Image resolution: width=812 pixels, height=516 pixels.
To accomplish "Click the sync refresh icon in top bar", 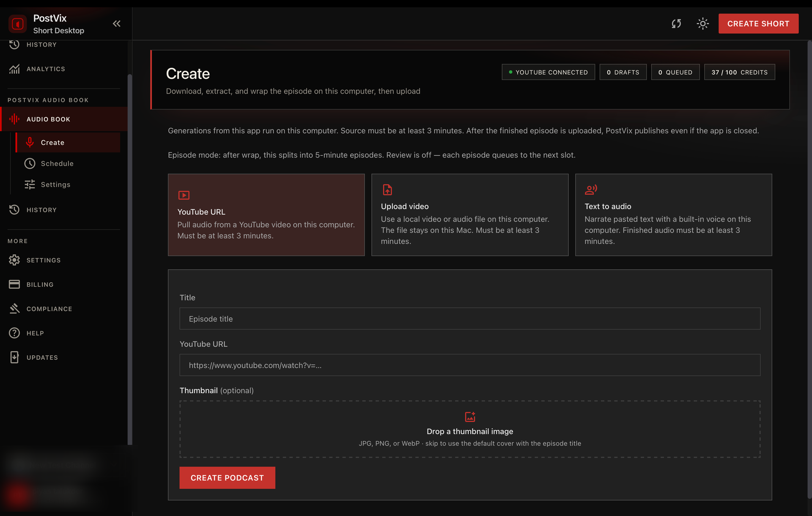I will point(676,24).
